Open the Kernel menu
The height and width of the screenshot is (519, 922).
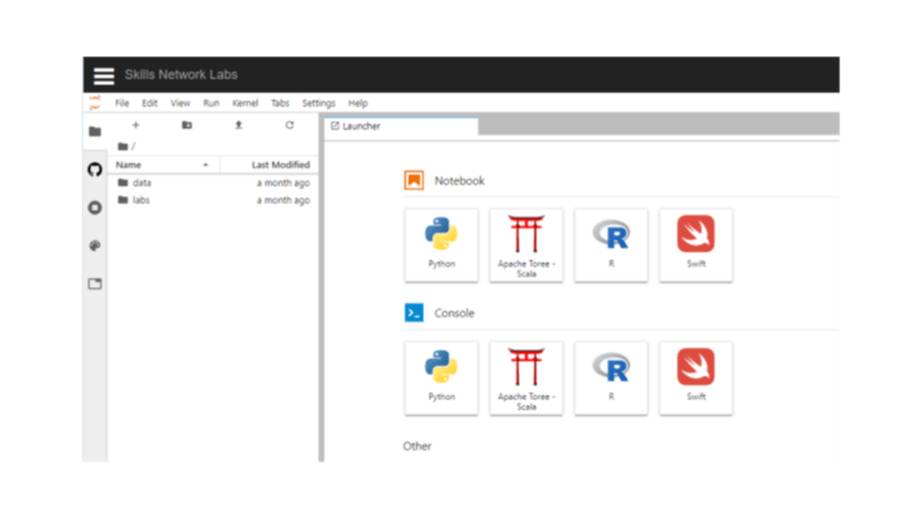[x=245, y=103]
